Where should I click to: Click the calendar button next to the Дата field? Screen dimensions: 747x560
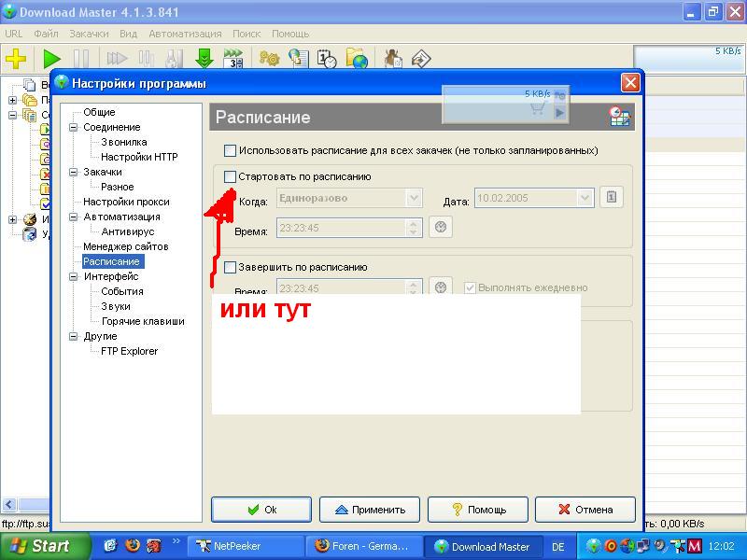612,197
